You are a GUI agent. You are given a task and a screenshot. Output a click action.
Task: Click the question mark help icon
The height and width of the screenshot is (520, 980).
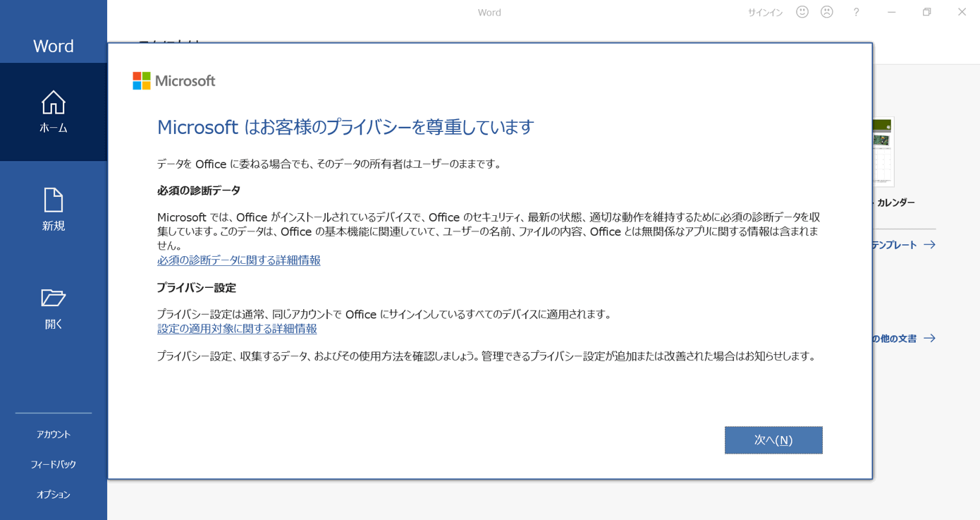(856, 12)
